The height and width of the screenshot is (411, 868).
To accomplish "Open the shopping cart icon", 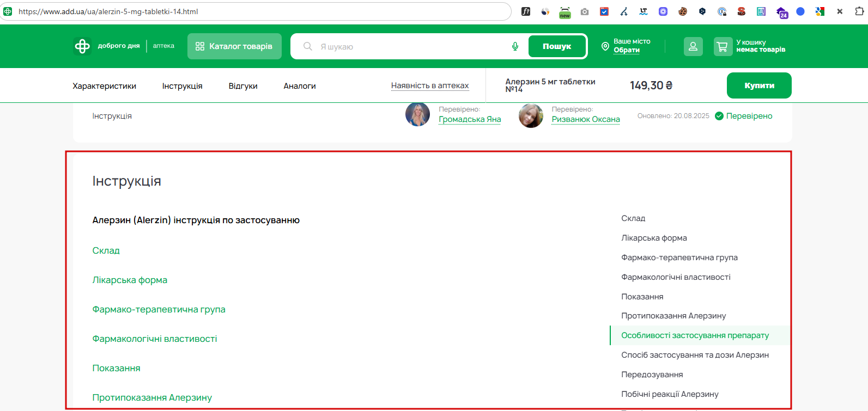I will [x=723, y=46].
